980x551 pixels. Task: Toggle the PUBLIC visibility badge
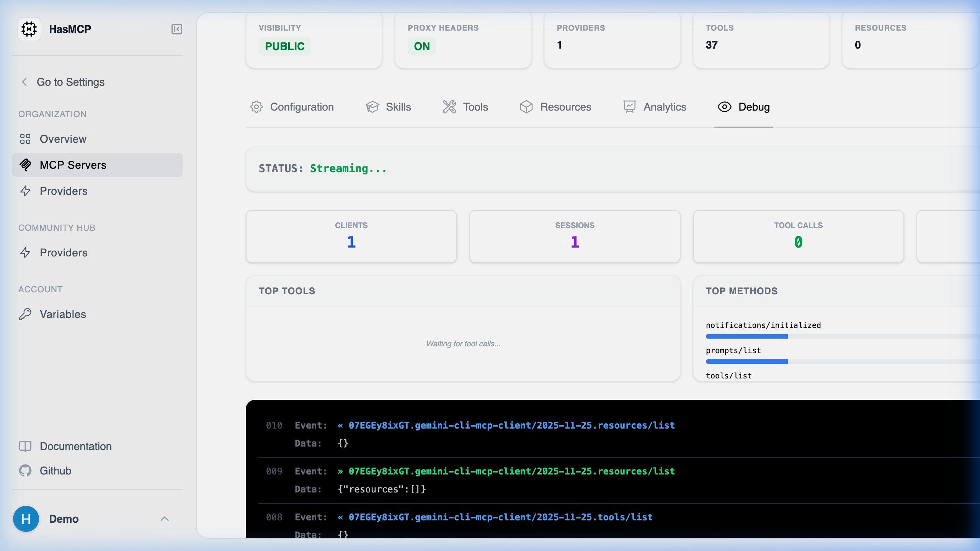[x=285, y=46]
